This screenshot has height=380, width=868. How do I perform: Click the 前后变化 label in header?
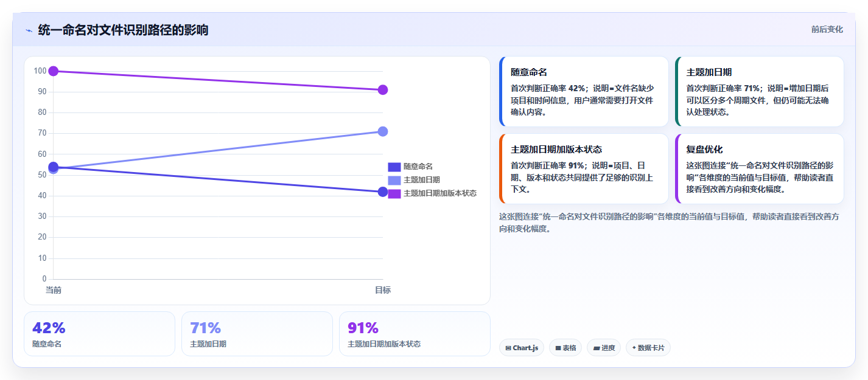(x=827, y=29)
